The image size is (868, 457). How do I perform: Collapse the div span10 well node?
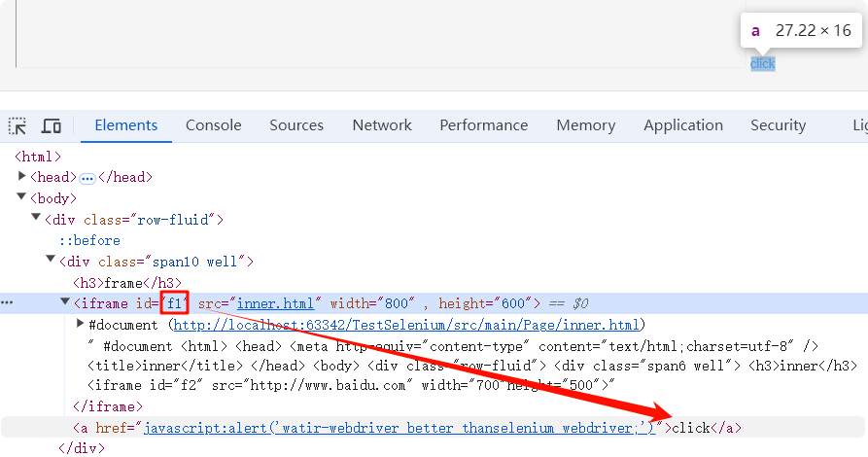point(51,259)
